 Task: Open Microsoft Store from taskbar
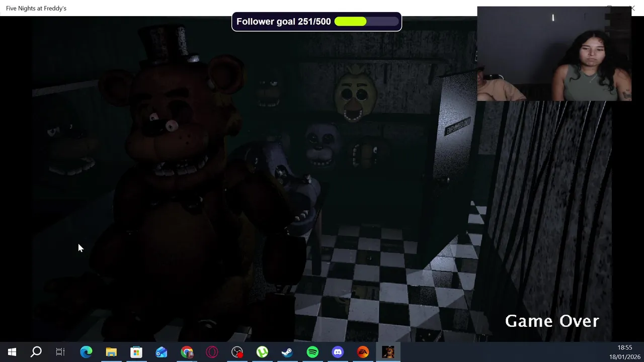(x=136, y=352)
